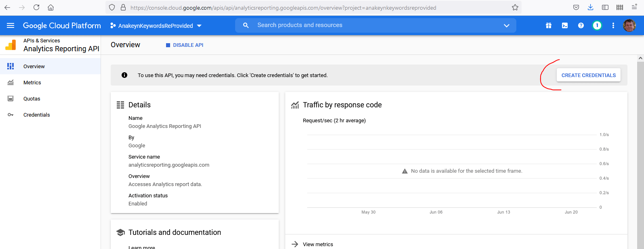Click the Google Cloud Platform title

tap(62, 25)
